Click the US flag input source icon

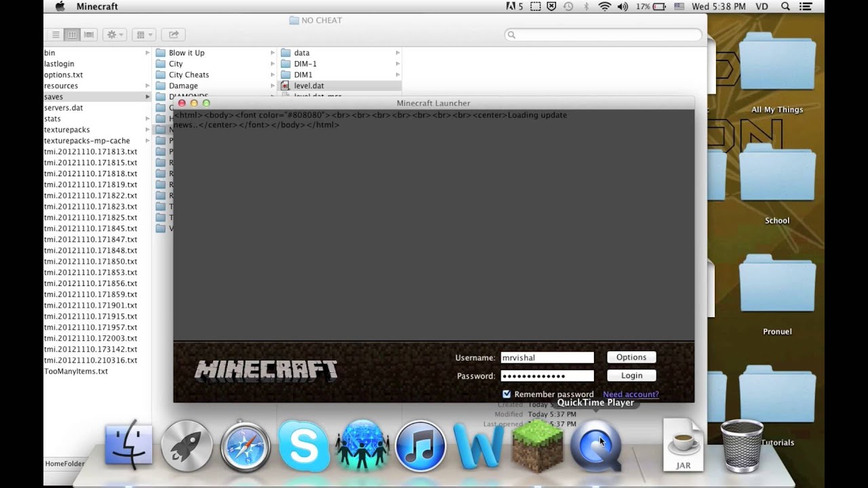pos(679,6)
